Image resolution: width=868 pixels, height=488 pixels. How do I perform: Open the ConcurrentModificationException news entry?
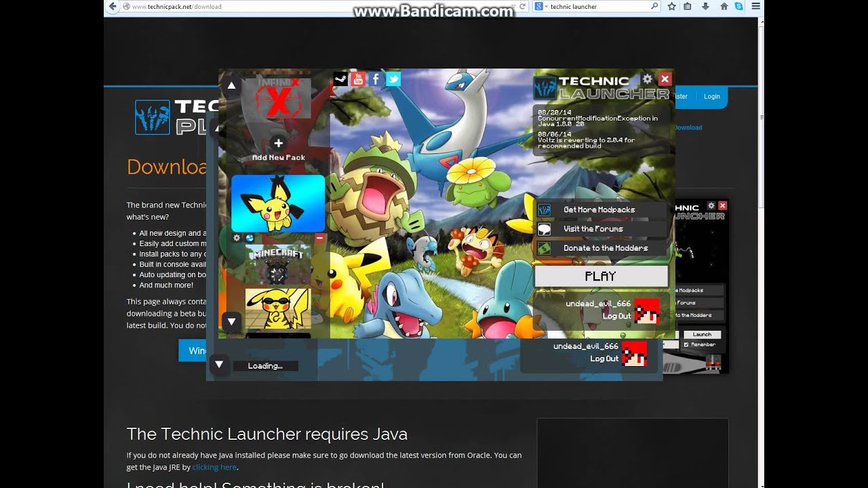598,118
